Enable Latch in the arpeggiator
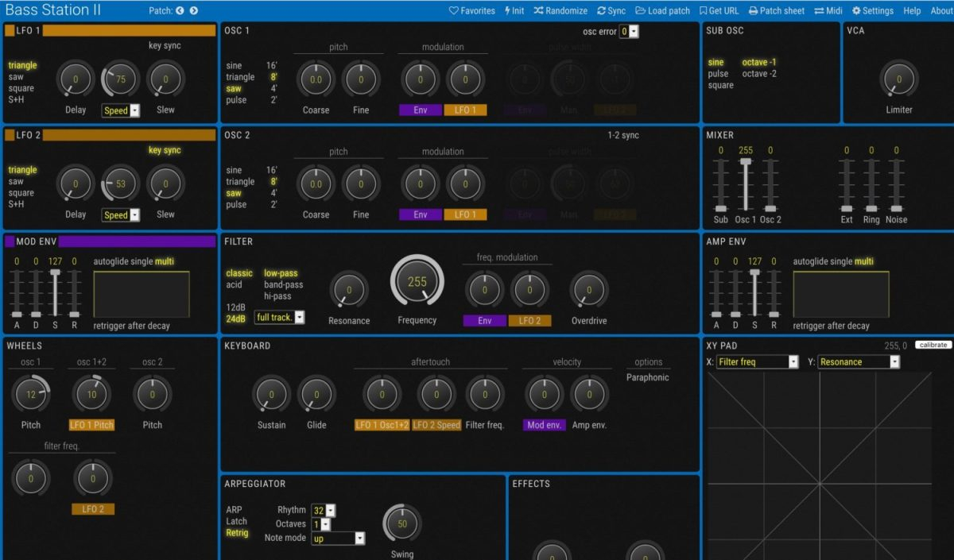The height and width of the screenshot is (560, 954). coord(236,521)
